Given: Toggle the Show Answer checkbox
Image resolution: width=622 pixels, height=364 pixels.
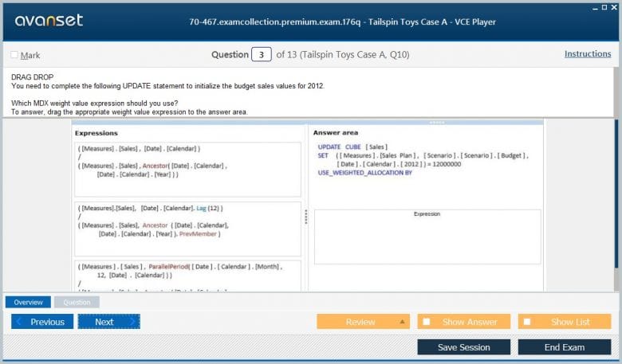Looking at the screenshot, I should 427,322.
